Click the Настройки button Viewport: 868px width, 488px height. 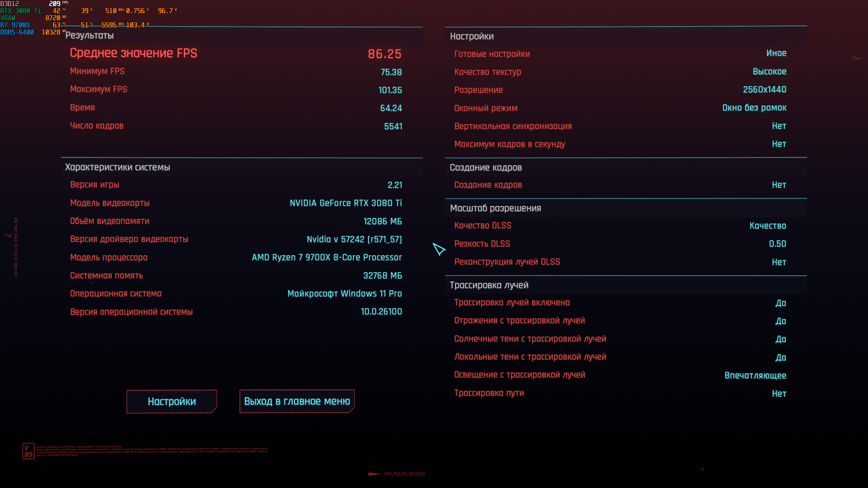click(172, 401)
